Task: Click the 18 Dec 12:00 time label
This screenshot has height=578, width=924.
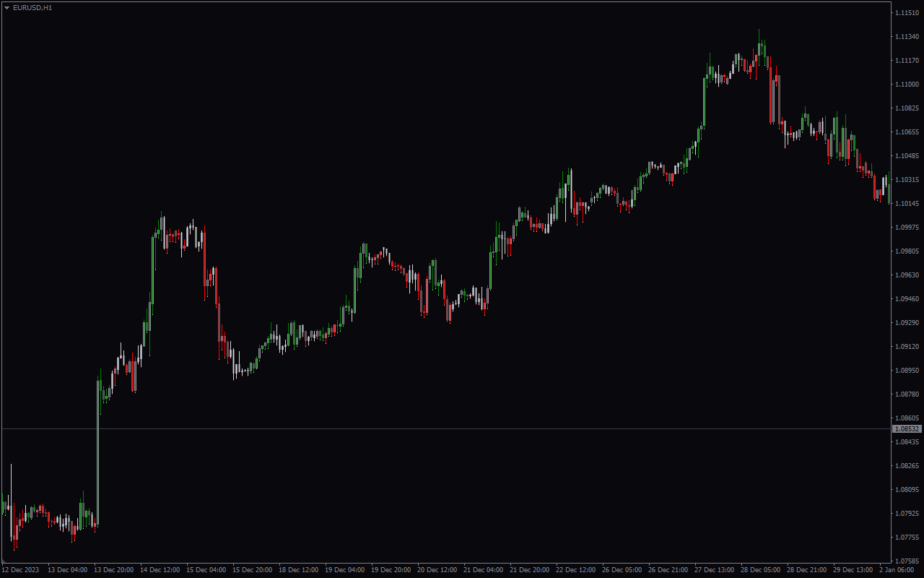Action: (299, 570)
